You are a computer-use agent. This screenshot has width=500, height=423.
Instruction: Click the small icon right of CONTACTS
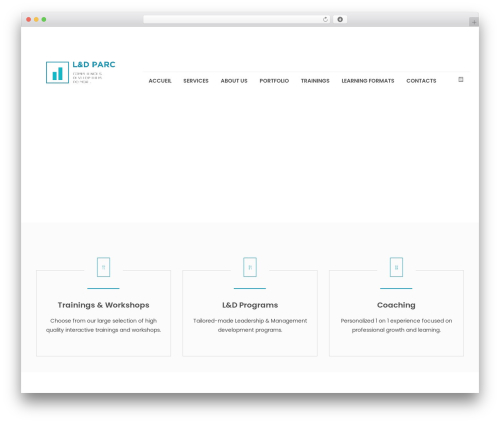[461, 79]
